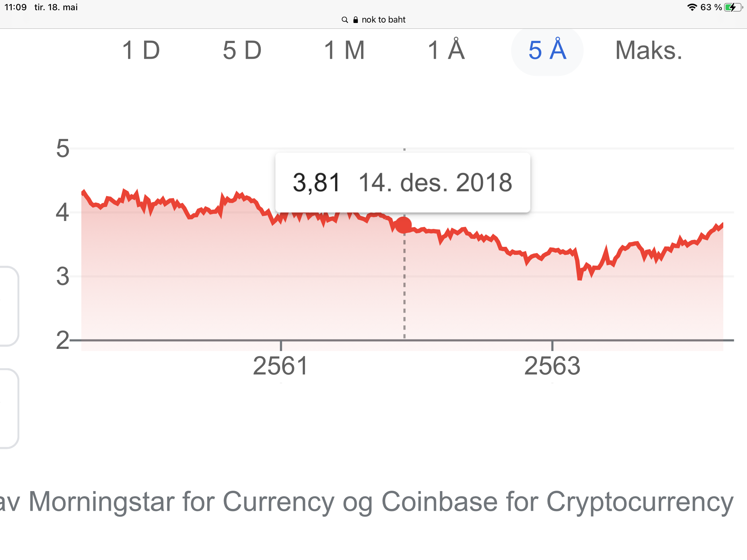The height and width of the screenshot is (560, 747).
Task: Click the padlock icon beside the URL
Action: tap(356, 20)
